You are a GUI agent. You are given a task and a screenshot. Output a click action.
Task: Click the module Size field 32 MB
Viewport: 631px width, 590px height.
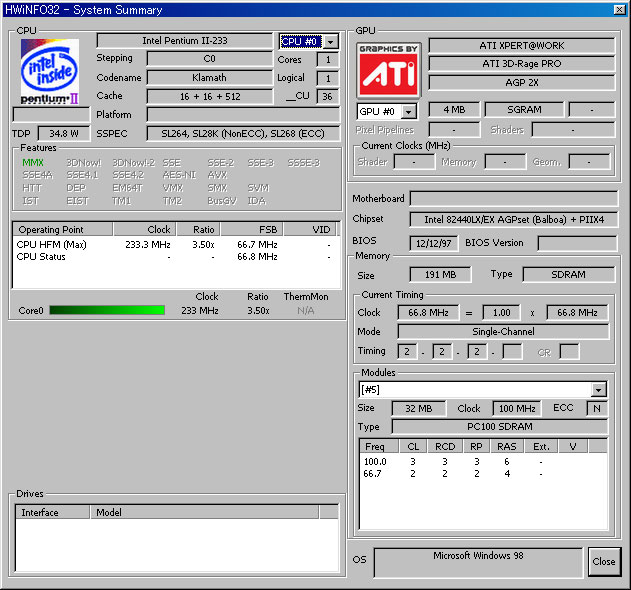click(419, 408)
